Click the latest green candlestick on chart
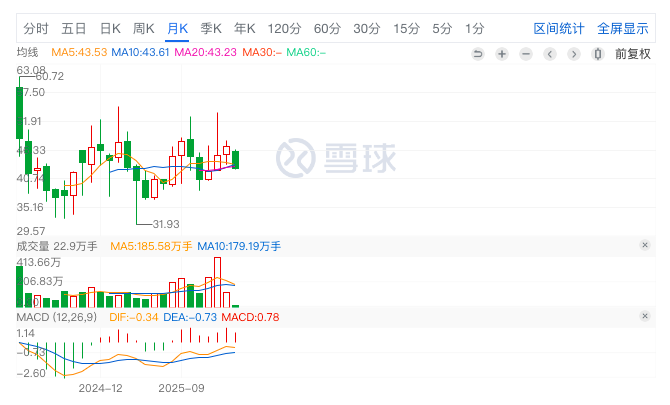 tap(235, 160)
